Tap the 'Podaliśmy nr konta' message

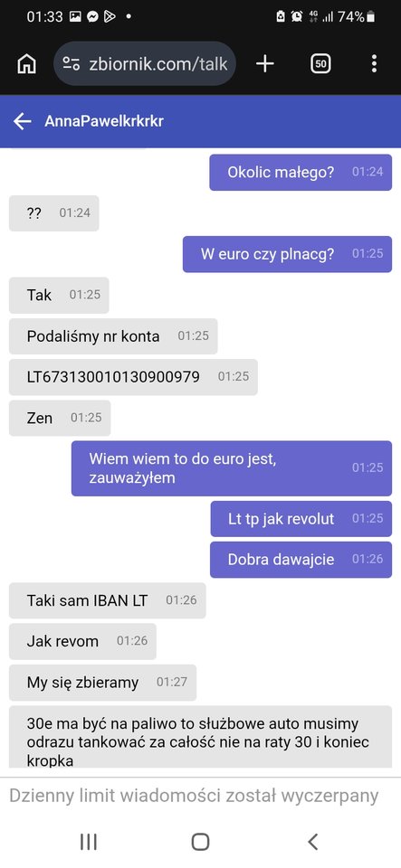click(113, 336)
